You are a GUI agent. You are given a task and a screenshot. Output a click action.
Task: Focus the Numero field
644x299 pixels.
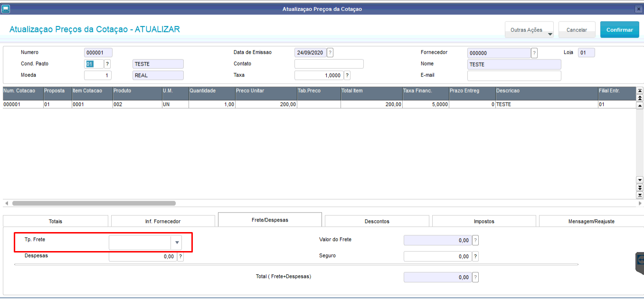click(98, 53)
